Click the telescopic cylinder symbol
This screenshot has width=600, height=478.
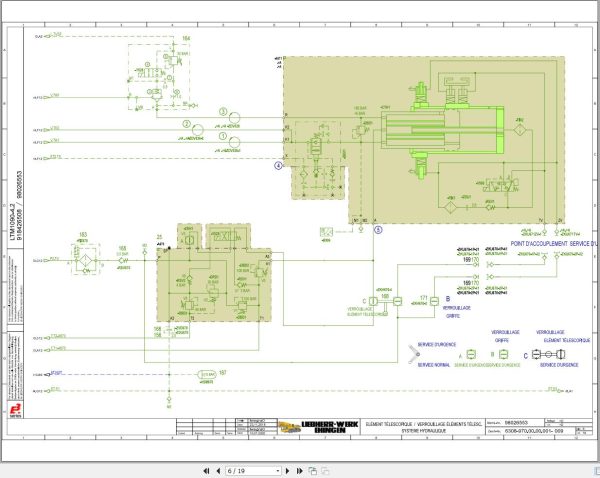[443, 130]
